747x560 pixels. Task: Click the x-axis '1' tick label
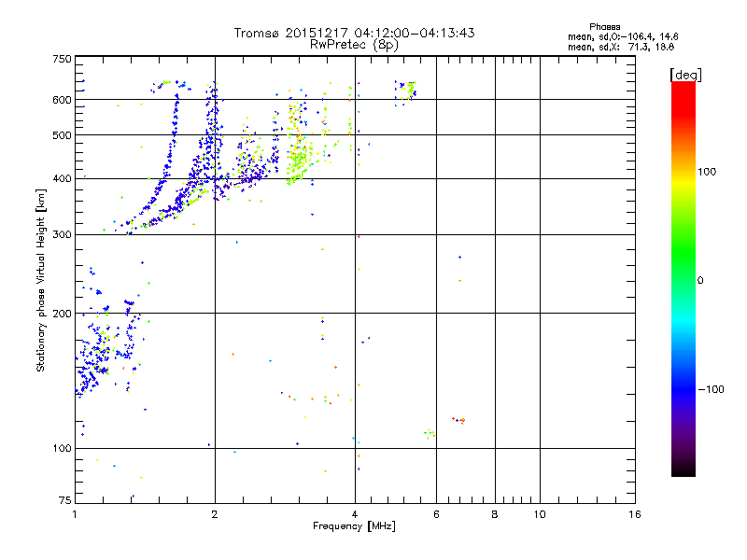75,514
